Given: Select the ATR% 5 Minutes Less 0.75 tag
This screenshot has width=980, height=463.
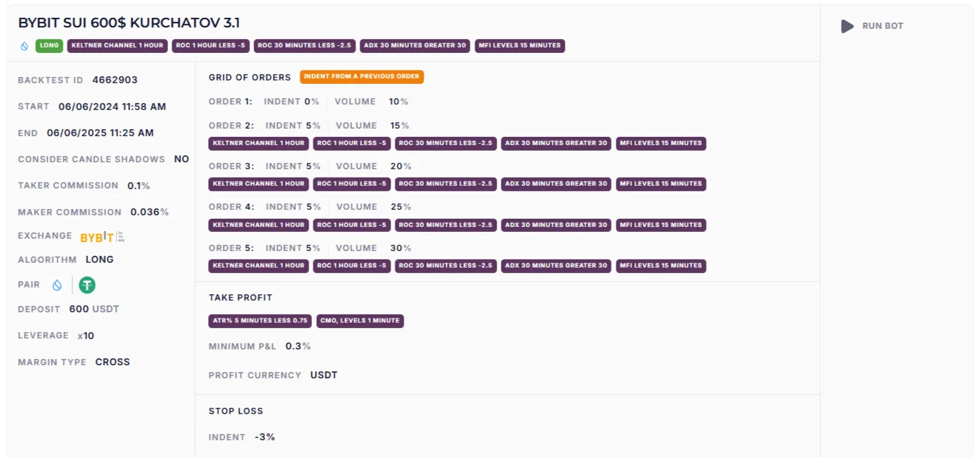Looking at the screenshot, I should point(260,321).
